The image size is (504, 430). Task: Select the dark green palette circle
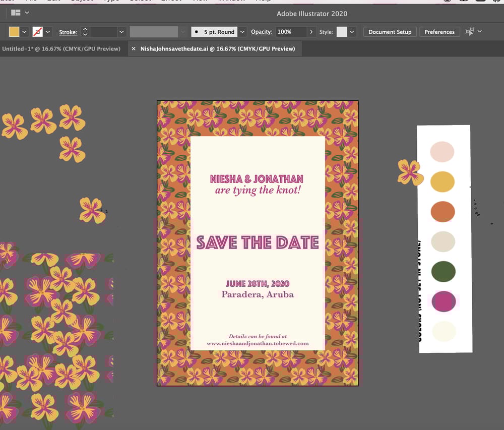(444, 272)
